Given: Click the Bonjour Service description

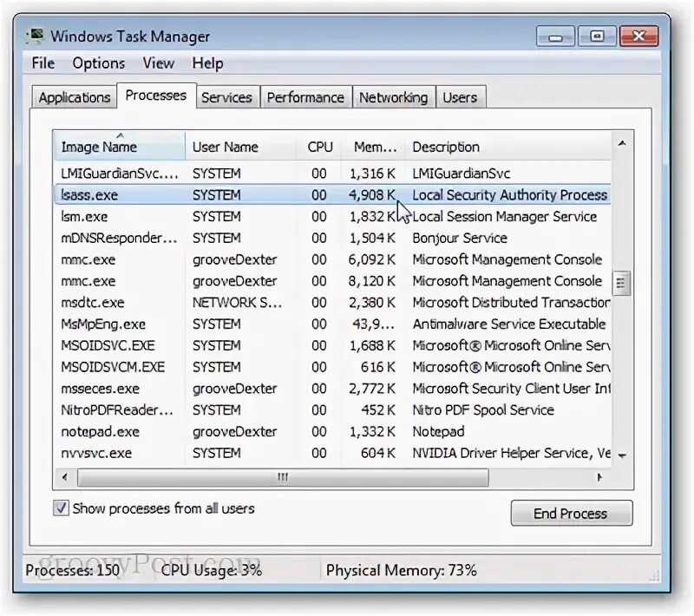Looking at the screenshot, I should [x=460, y=238].
